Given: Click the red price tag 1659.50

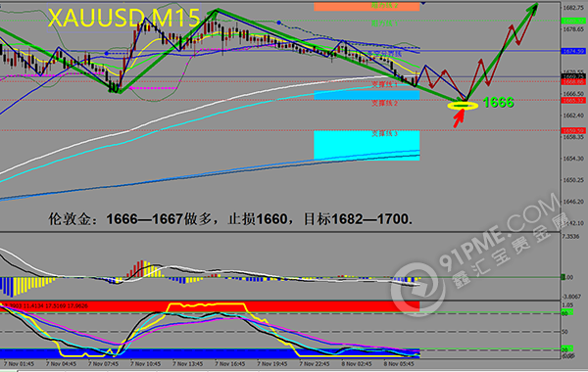Looking at the screenshot, I should point(573,131).
